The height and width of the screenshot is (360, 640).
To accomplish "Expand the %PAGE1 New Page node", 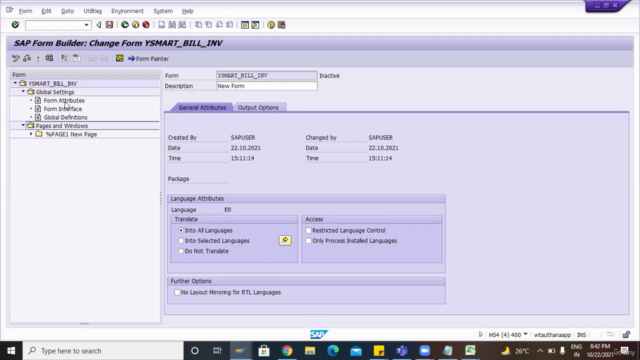I will [31, 134].
